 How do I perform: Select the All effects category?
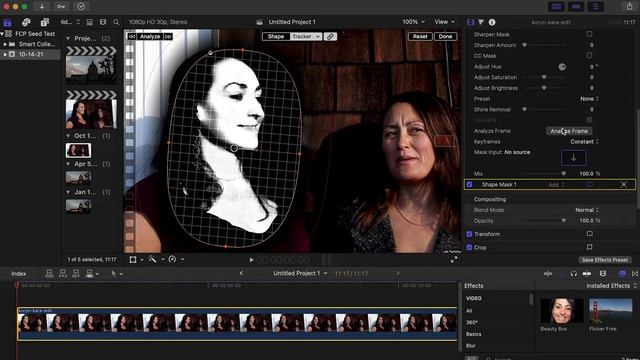[469, 311]
